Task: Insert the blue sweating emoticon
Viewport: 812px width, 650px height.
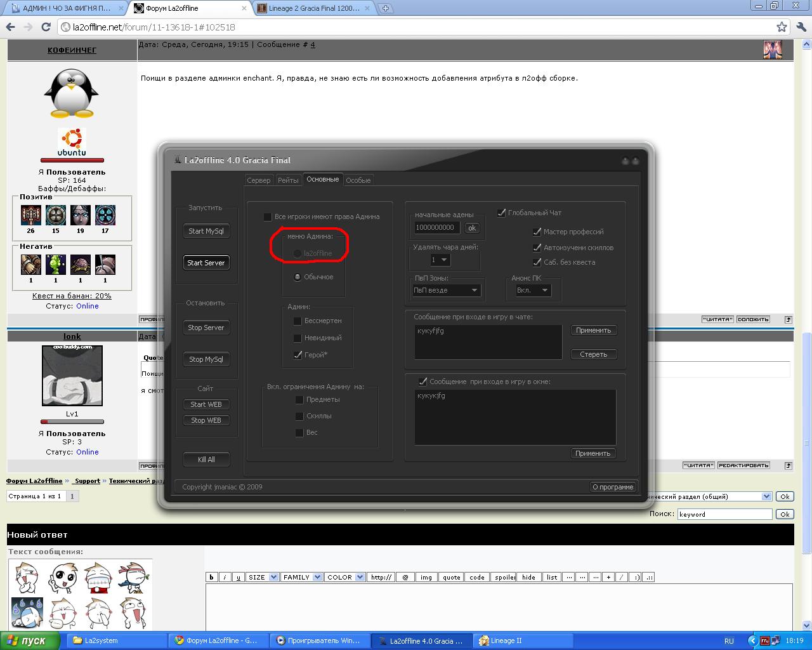Action: pos(27,613)
